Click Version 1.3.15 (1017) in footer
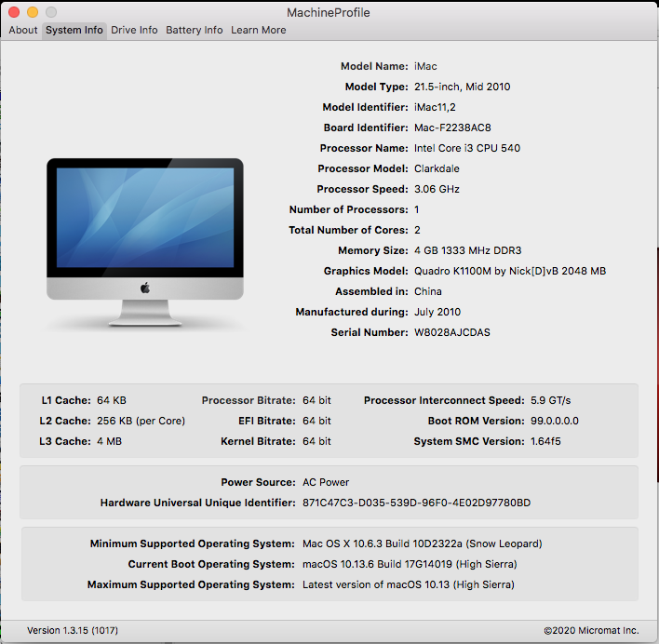The height and width of the screenshot is (644, 659). click(x=73, y=631)
